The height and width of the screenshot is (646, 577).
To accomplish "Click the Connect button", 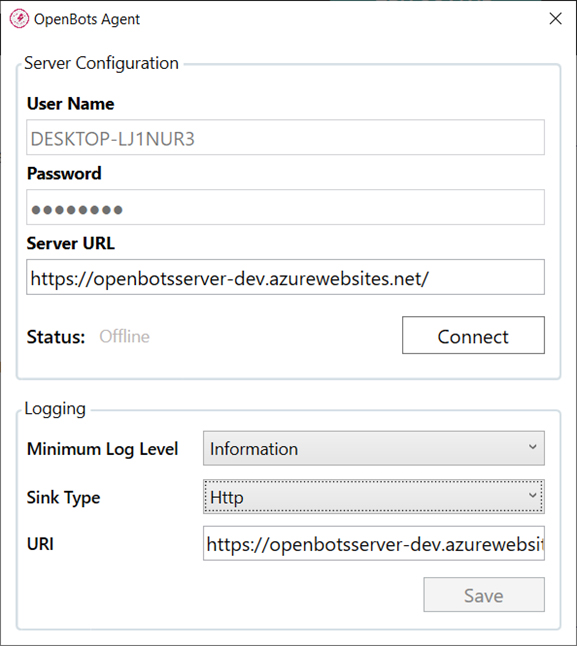I will point(473,335).
